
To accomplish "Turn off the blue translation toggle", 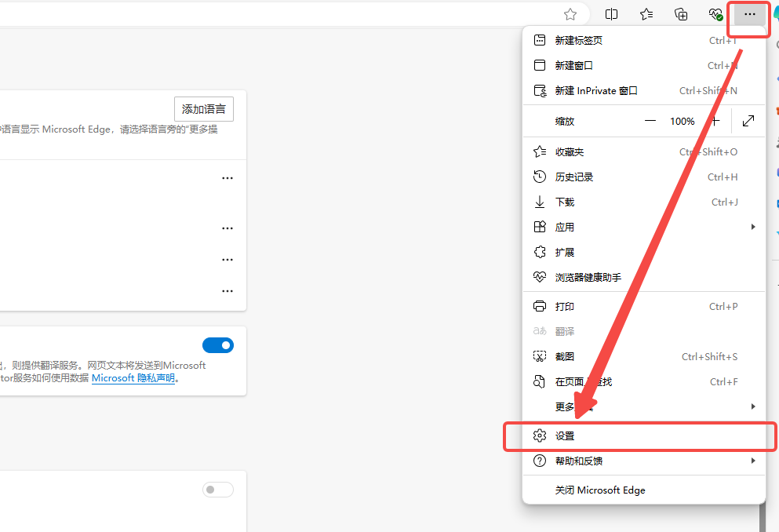I will point(217,345).
